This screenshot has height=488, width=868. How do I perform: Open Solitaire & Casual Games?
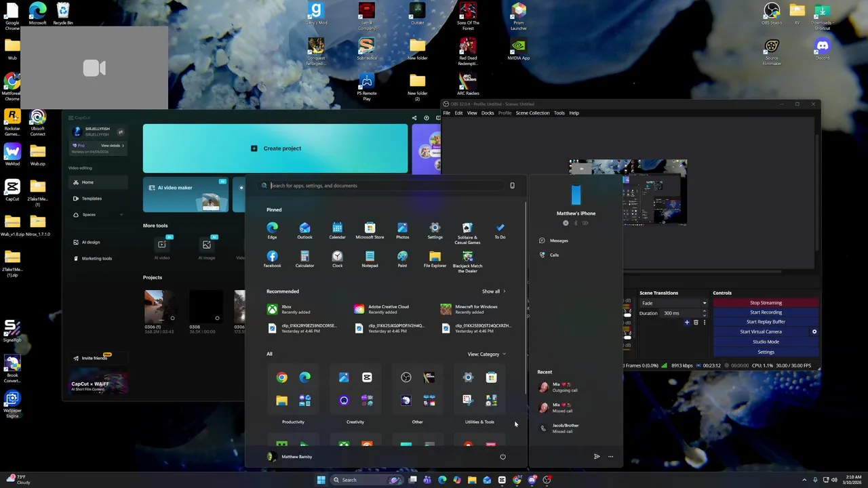click(x=467, y=232)
